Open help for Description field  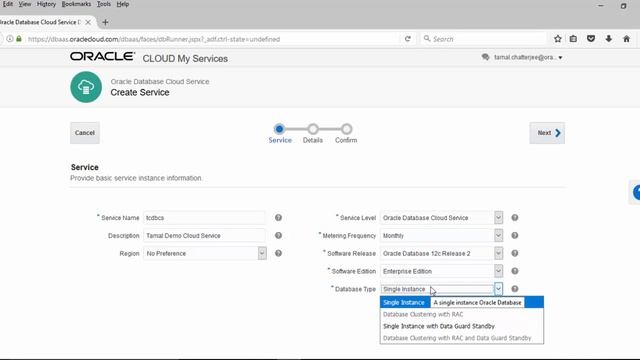pos(278,236)
